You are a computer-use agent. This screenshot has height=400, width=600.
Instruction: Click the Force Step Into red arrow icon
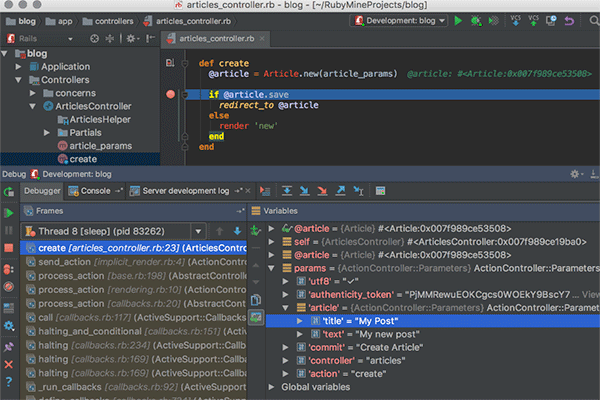tap(323, 191)
